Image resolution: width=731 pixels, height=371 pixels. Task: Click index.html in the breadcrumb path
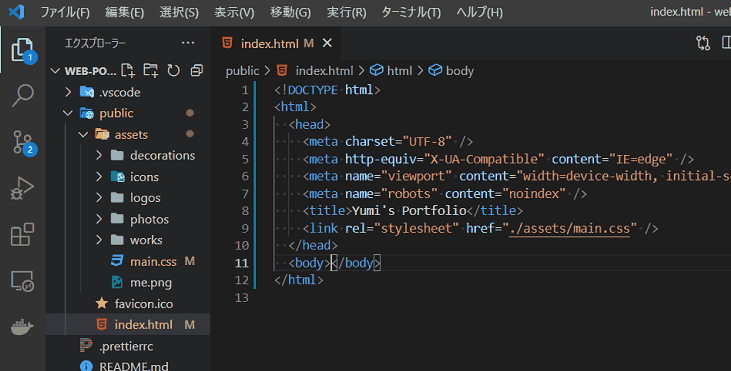324,71
